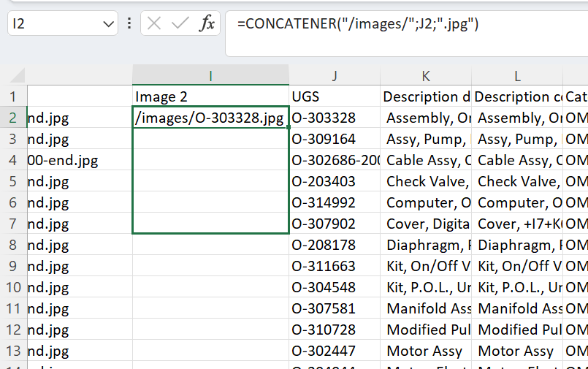Open the Name Box dropdown arrow
The height and width of the screenshot is (369, 588).
pyautogui.click(x=108, y=24)
